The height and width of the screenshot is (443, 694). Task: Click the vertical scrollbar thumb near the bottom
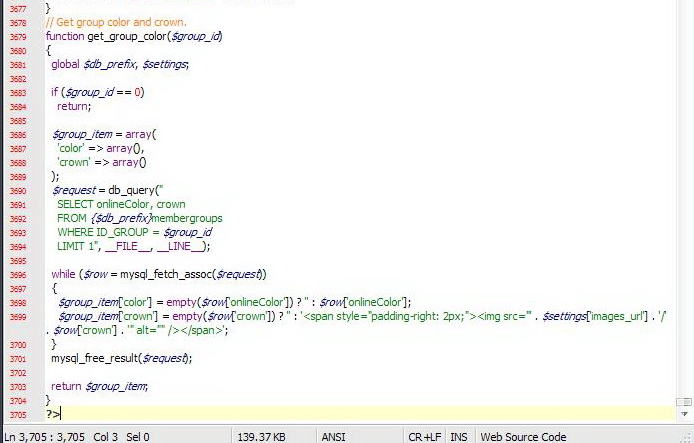point(684,402)
